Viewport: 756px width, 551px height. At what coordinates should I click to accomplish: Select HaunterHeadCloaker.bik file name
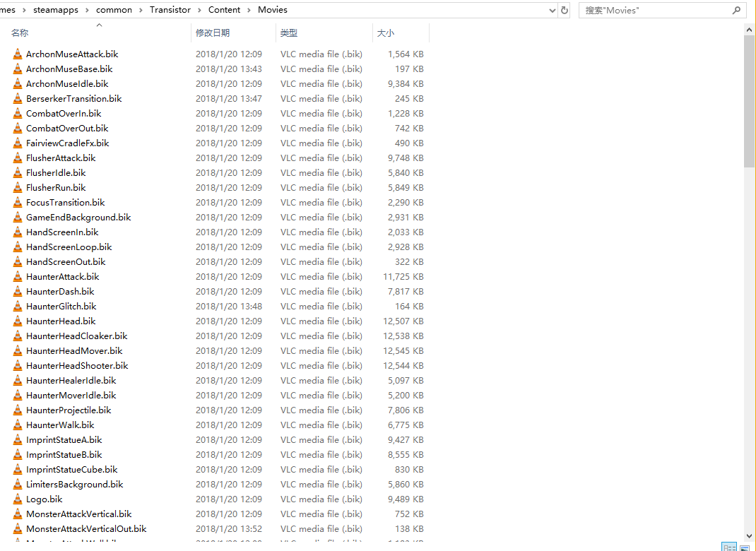tap(77, 336)
